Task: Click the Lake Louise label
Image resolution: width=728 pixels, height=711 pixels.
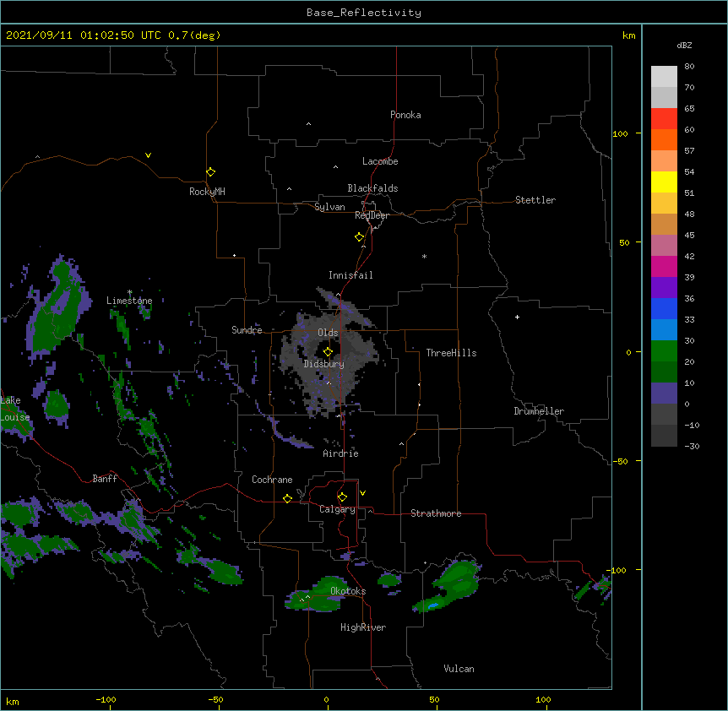Action: (15, 409)
